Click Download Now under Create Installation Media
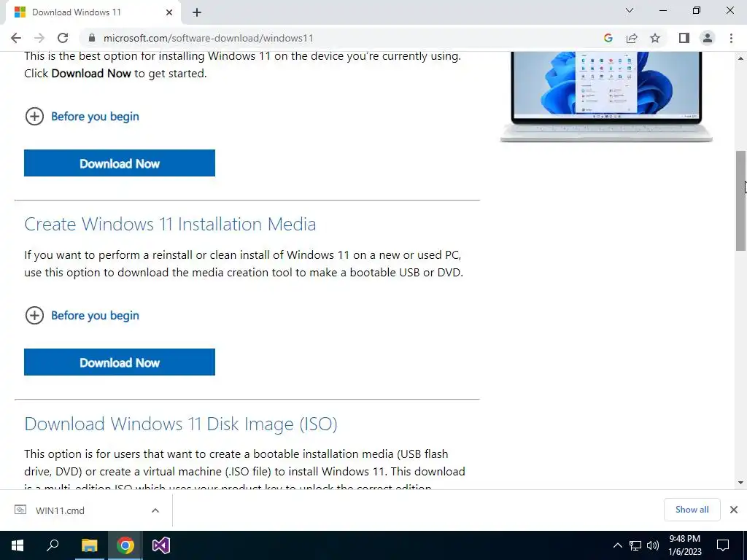The image size is (747, 560). pos(120,362)
